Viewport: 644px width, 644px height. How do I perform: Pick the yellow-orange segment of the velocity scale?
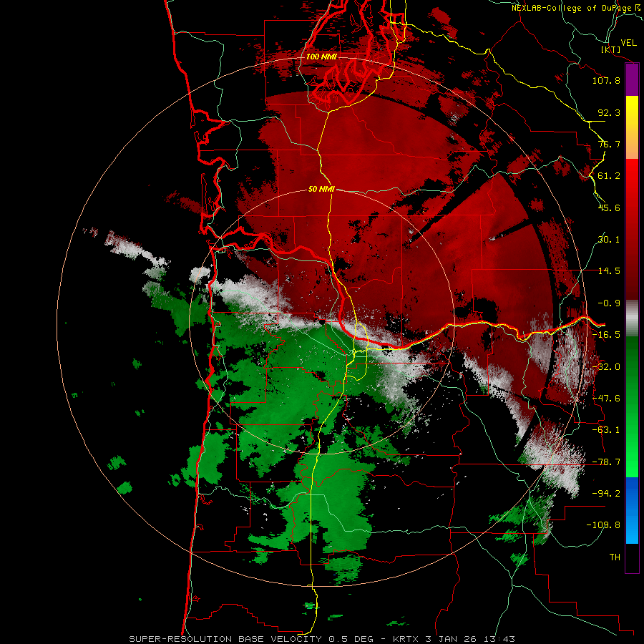632,127
